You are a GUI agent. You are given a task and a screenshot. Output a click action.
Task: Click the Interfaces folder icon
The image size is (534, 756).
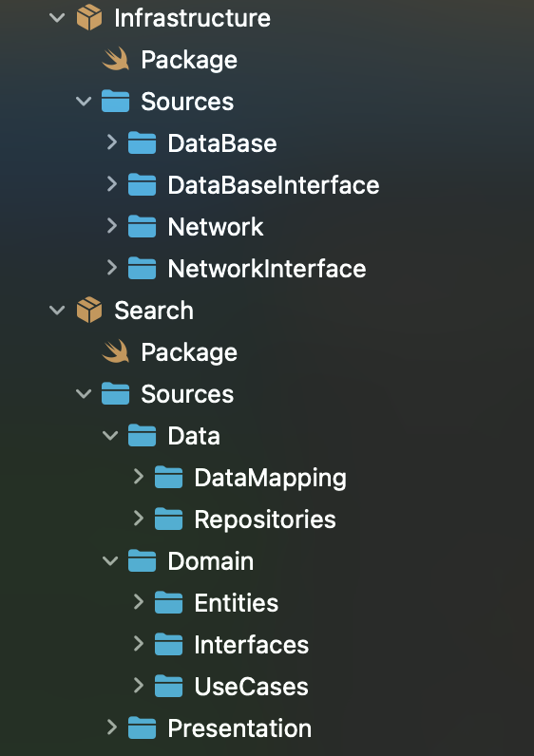[x=169, y=645]
